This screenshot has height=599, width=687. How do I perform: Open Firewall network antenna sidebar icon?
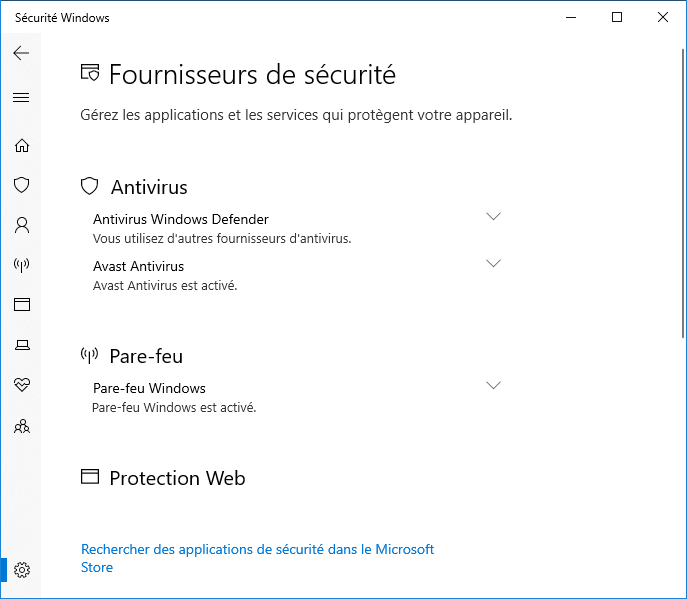click(x=21, y=265)
